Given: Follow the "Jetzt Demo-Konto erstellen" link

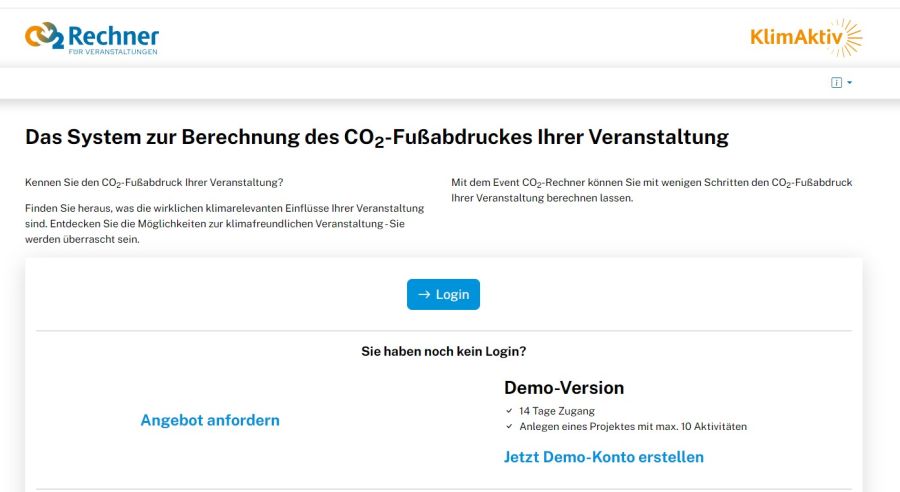Looking at the screenshot, I should [x=604, y=457].
